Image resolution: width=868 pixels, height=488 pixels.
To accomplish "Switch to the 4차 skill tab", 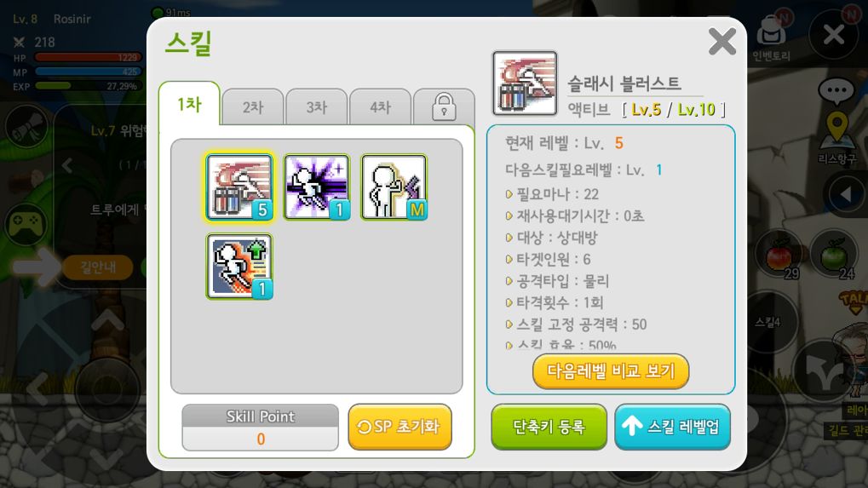I will 380,106.
